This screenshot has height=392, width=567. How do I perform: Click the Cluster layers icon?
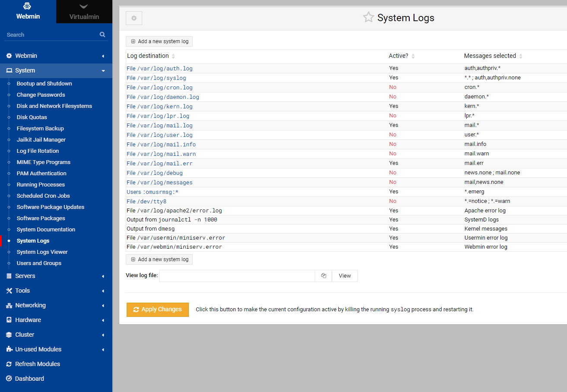click(9, 335)
